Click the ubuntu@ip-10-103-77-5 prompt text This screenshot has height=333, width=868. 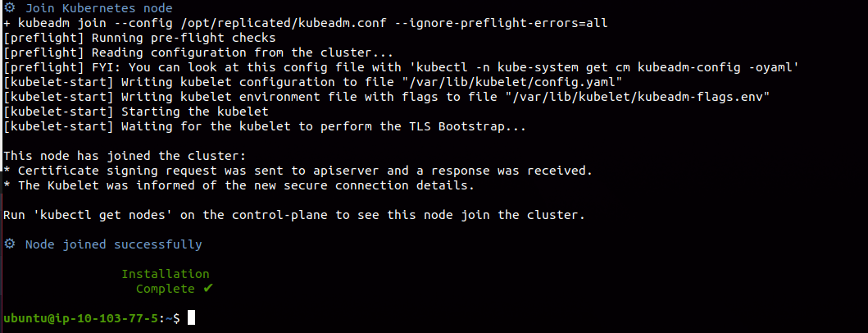(81, 318)
